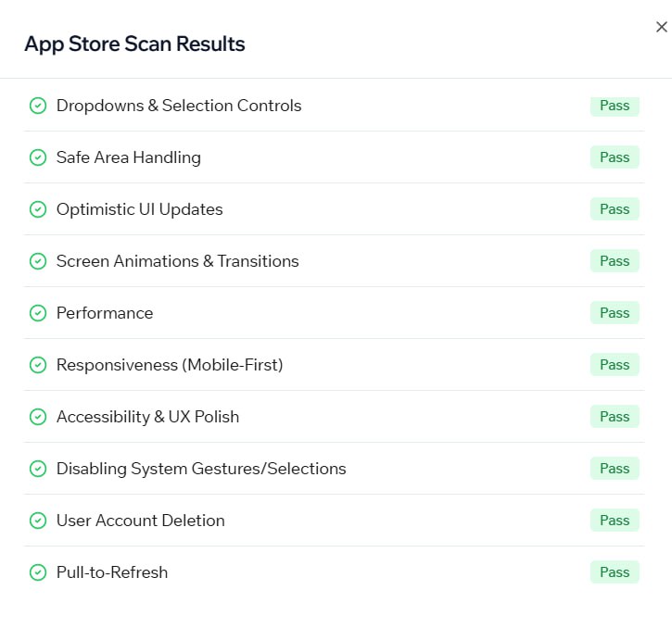Click the Performance row check icon
This screenshot has height=628, width=672.
38,313
